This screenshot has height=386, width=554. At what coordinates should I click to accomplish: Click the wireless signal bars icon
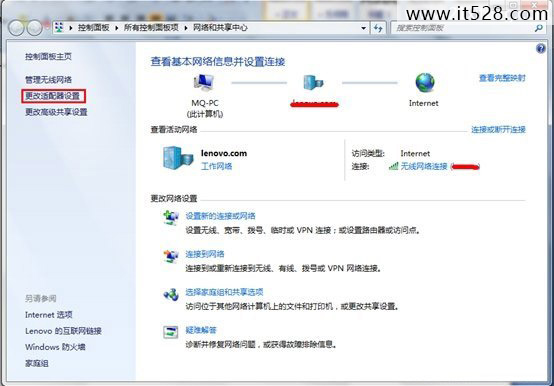(x=393, y=166)
